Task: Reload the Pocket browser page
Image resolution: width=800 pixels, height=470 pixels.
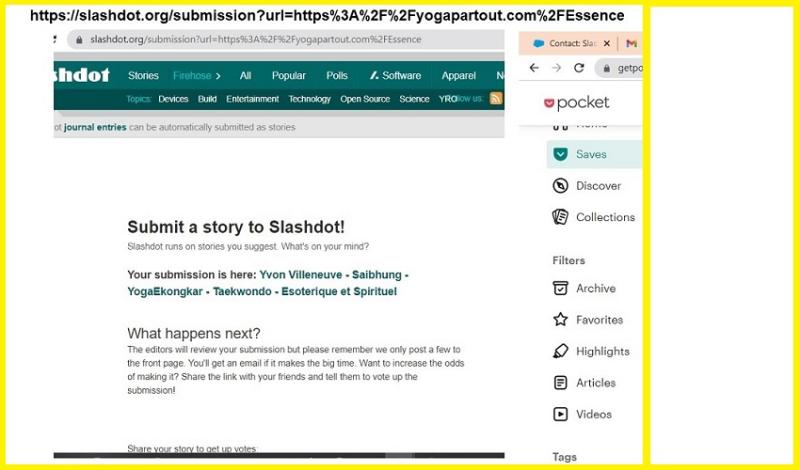Action: [x=579, y=68]
